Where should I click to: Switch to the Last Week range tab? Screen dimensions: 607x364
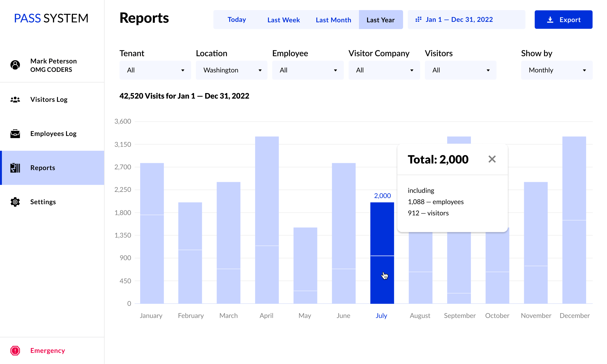(x=283, y=20)
